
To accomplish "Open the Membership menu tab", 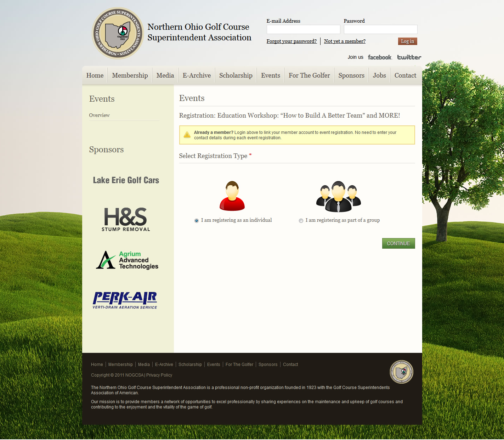I will 130,75.
